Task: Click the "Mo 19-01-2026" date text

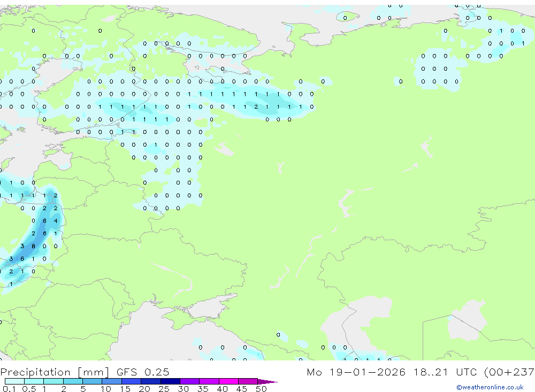Action: (x=356, y=372)
